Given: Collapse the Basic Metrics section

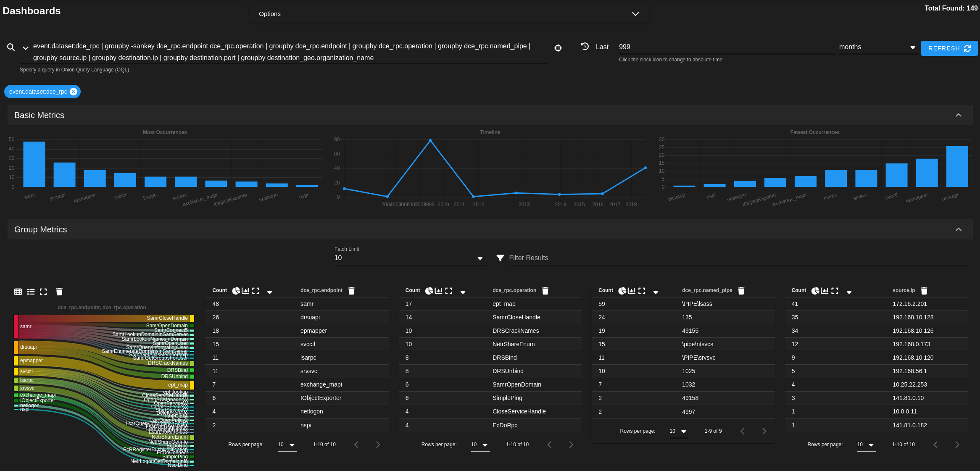Looking at the screenshot, I should 959,115.
